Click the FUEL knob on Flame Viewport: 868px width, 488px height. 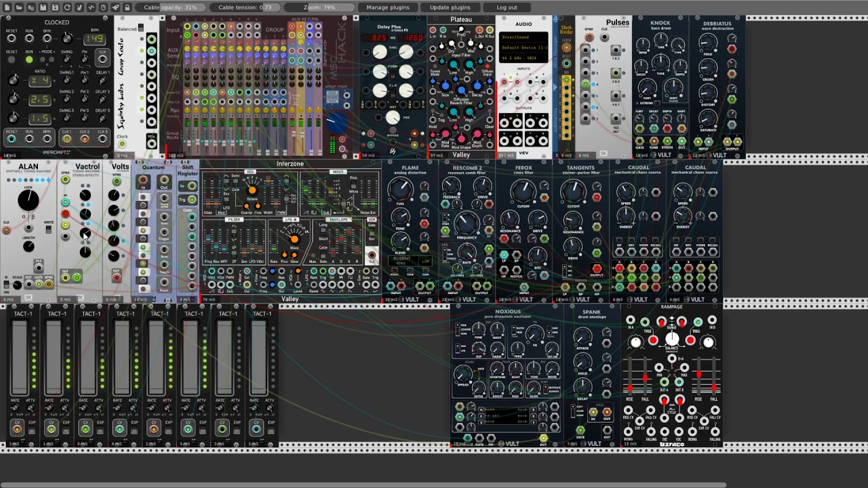pyautogui.click(x=401, y=190)
